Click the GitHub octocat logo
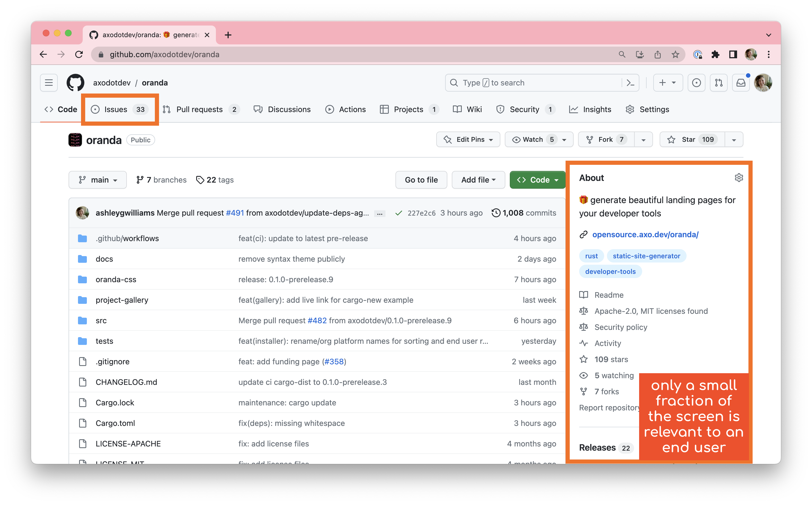This screenshot has width=812, height=505. point(75,82)
